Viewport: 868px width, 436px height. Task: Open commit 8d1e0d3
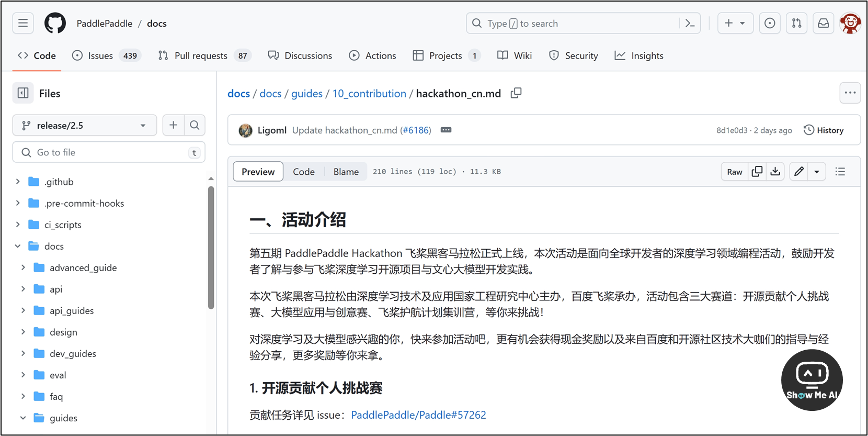coord(732,130)
